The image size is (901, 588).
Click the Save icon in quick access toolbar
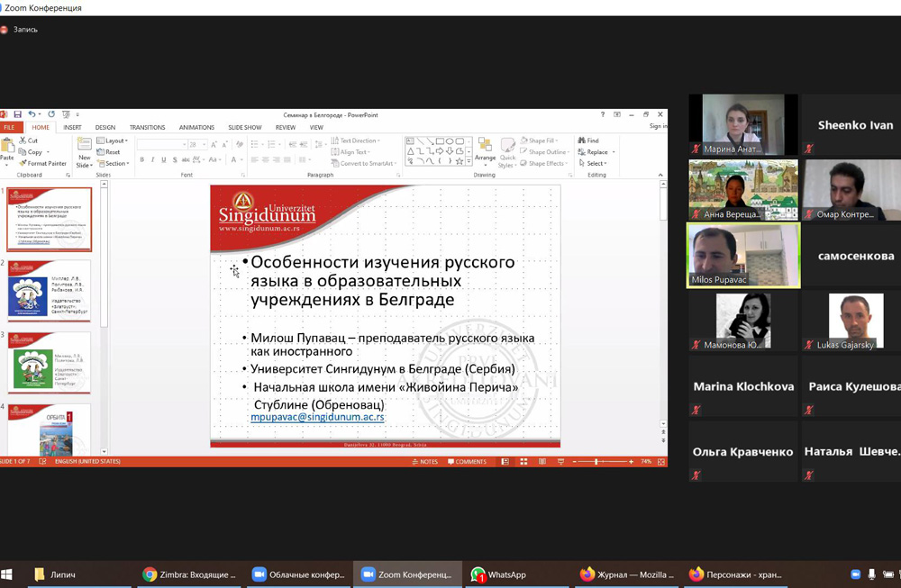click(17, 114)
